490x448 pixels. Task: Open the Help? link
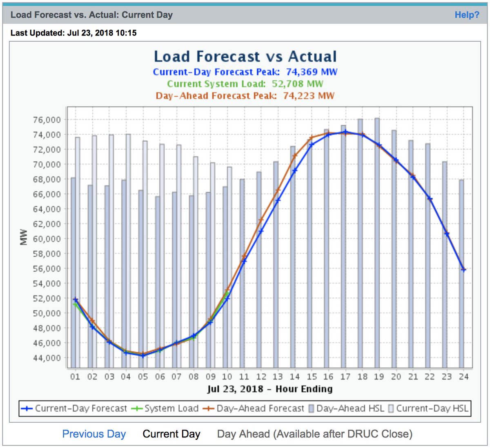[x=467, y=15]
